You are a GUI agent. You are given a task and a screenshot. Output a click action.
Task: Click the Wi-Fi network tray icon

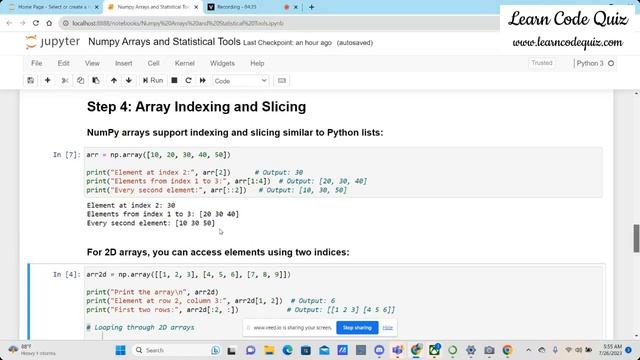(x=568, y=350)
